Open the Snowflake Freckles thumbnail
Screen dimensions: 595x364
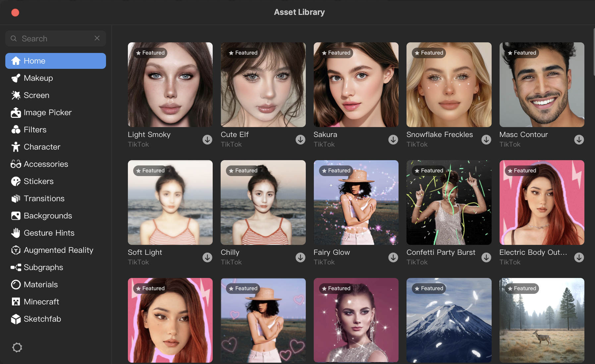[x=449, y=85]
